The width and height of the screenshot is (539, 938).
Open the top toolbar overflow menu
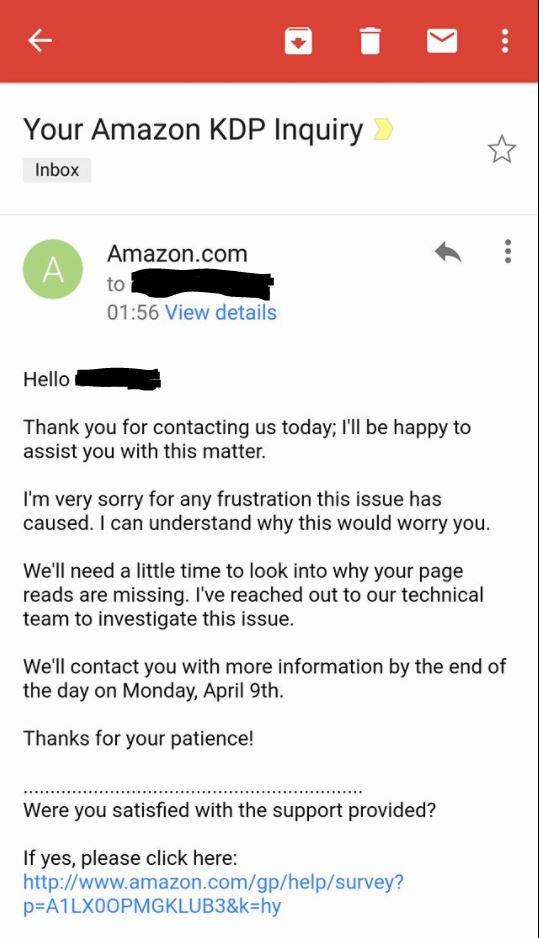click(x=505, y=41)
